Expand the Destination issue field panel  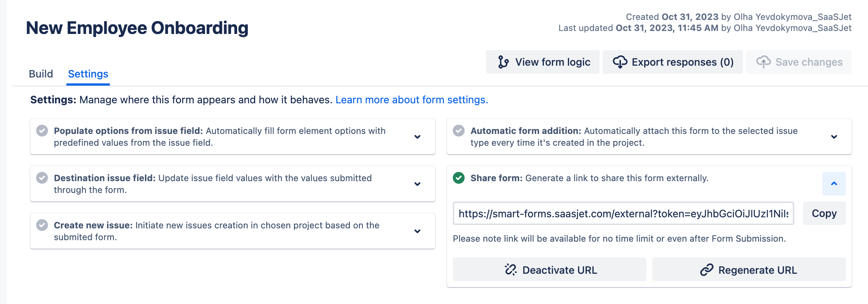coord(417,184)
